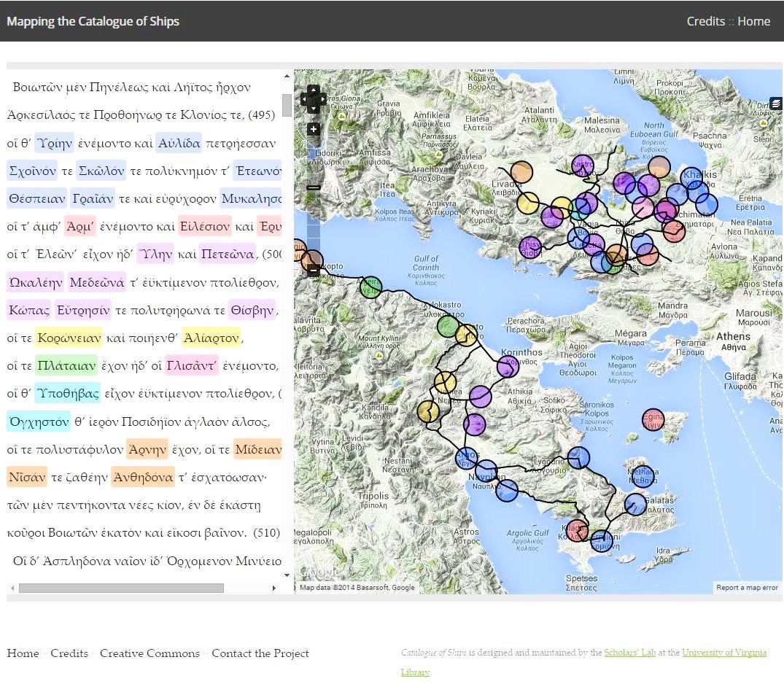Viewport: 784px width, 684px height.
Task: Select the red marker at Kiladha
Action: (576, 531)
